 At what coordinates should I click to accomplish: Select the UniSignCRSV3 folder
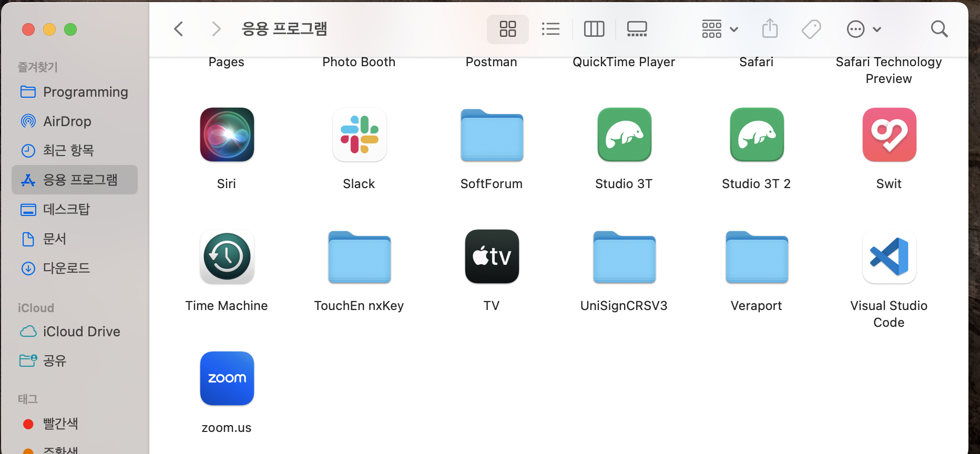point(624,257)
